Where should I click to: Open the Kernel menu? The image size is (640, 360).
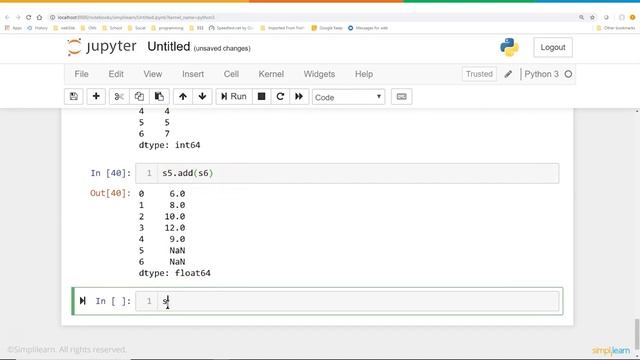(271, 74)
